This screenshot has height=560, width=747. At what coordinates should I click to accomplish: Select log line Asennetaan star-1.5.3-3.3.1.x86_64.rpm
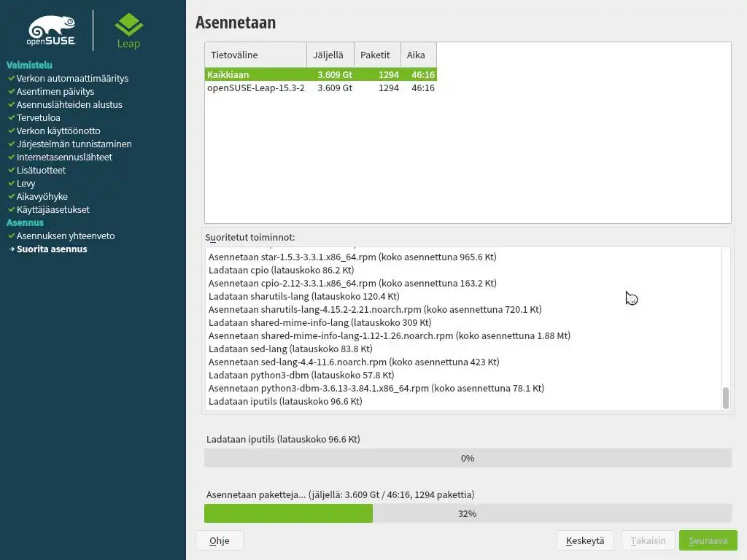click(x=352, y=257)
